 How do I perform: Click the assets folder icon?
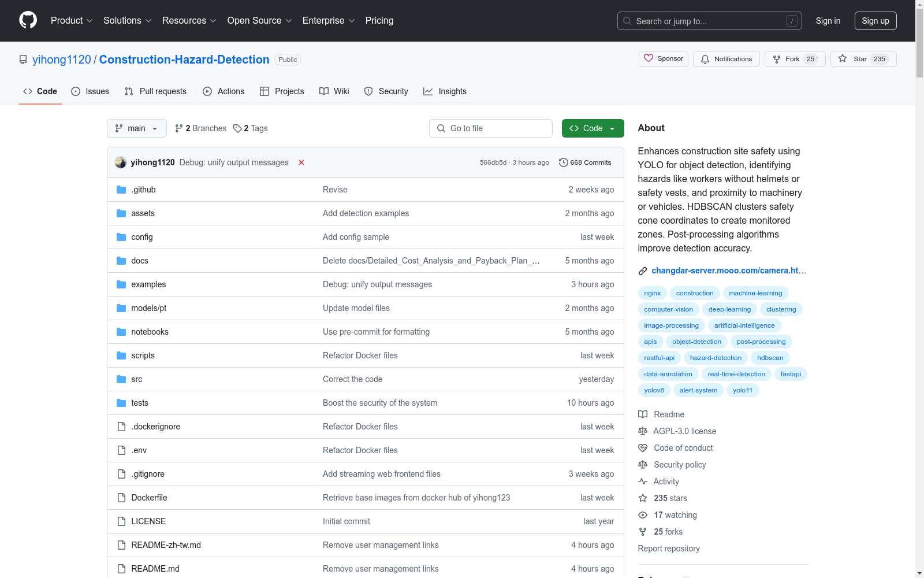tap(121, 213)
